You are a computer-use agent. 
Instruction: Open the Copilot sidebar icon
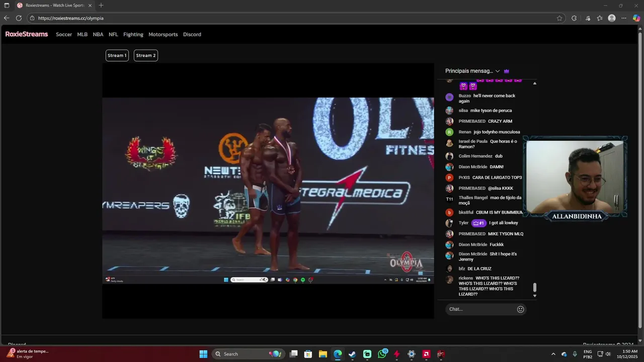click(636, 18)
